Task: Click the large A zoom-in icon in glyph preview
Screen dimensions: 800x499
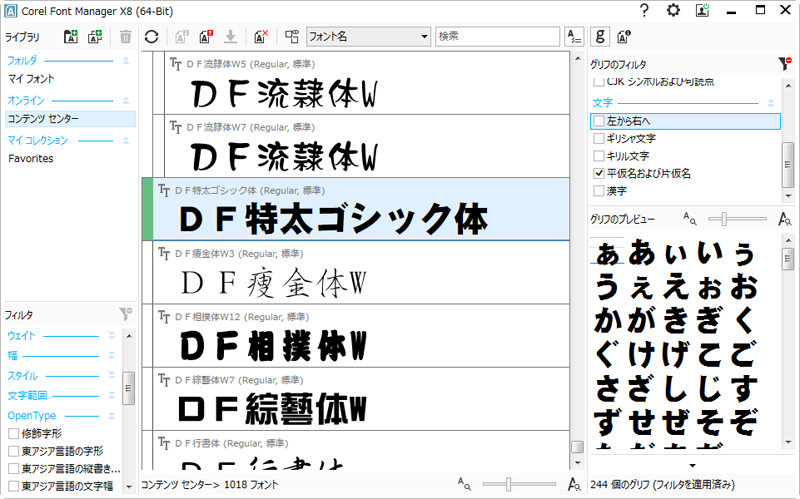Action: pos(785,219)
